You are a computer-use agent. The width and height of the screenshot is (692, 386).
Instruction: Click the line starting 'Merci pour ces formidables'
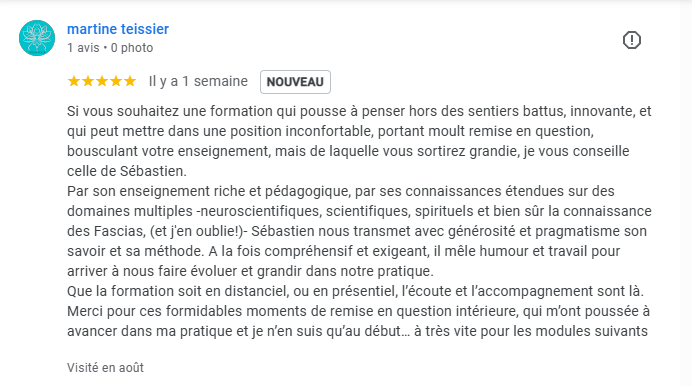pyautogui.click(x=358, y=311)
